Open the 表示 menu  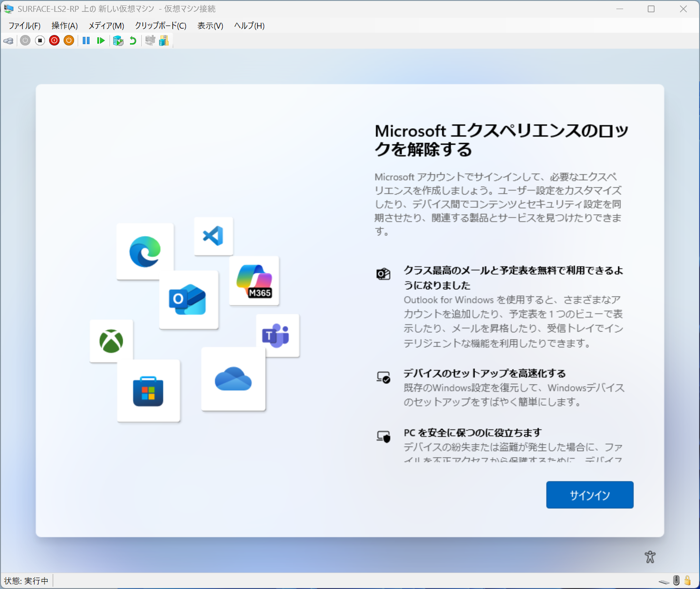(210, 26)
